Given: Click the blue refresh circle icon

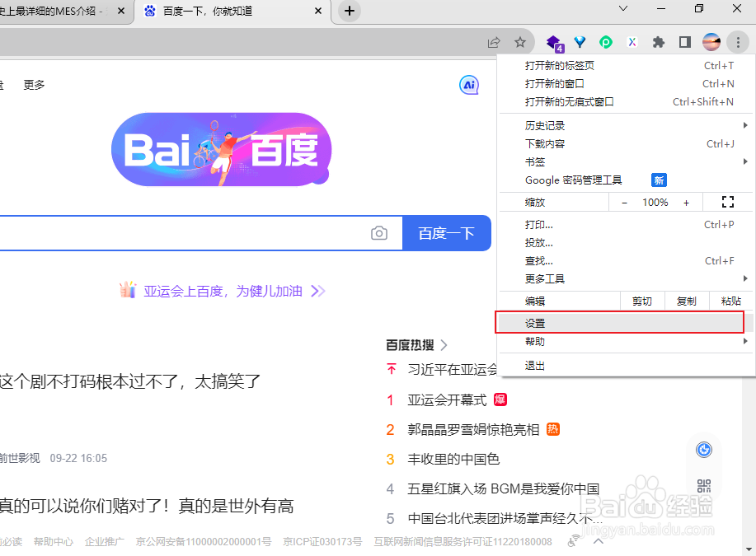Looking at the screenshot, I should (x=704, y=450).
